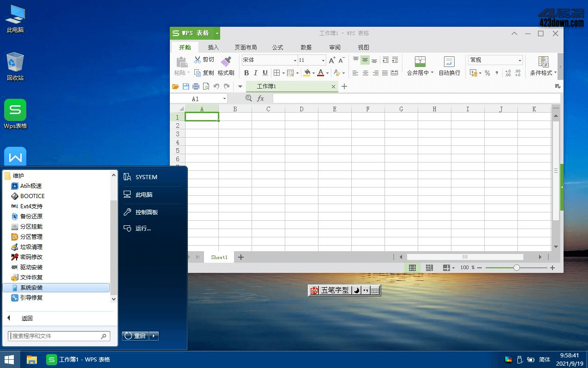Click the 搜索程序和文件 search box
This screenshot has width=588, height=368.
(x=55, y=336)
